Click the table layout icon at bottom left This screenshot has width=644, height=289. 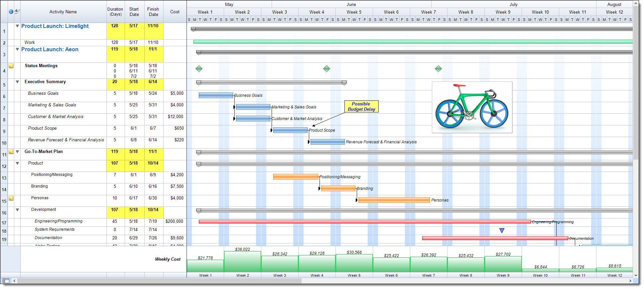[x=6, y=281]
